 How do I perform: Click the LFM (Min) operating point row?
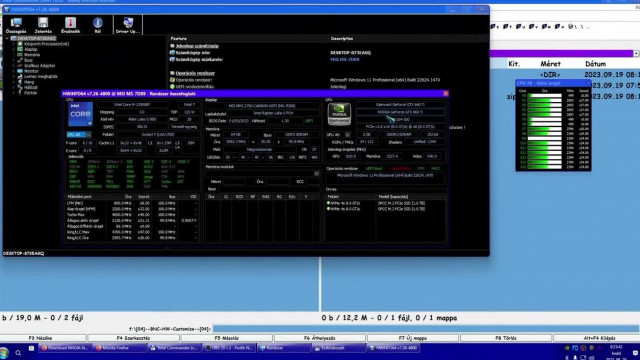[132, 203]
